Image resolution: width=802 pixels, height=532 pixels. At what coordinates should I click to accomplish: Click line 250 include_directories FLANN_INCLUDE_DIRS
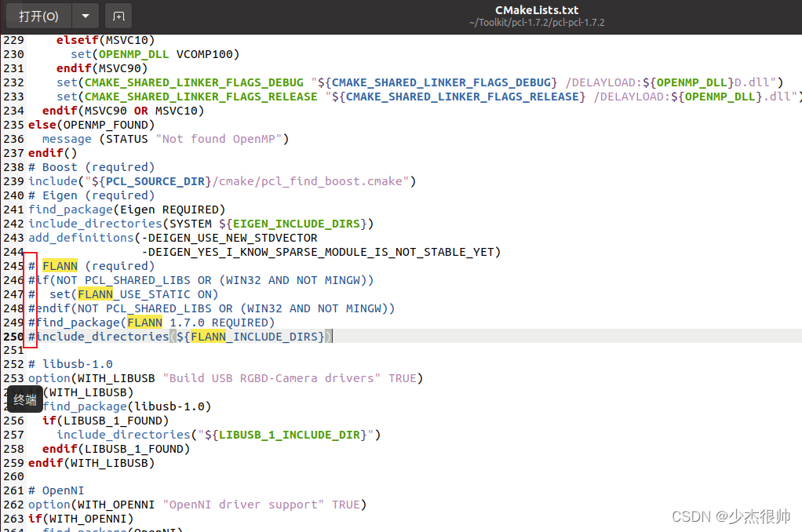(x=180, y=337)
